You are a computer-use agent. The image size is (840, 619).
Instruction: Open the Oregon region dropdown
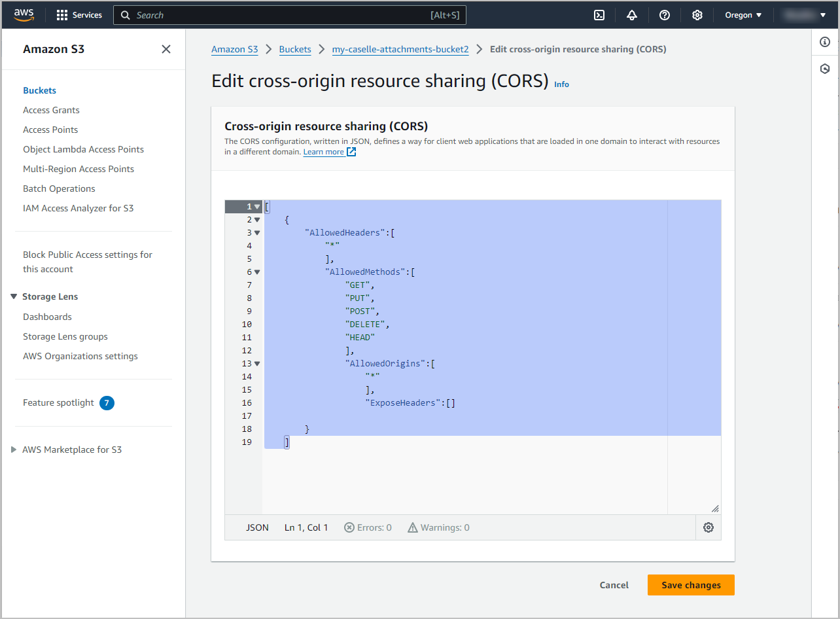(x=743, y=15)
